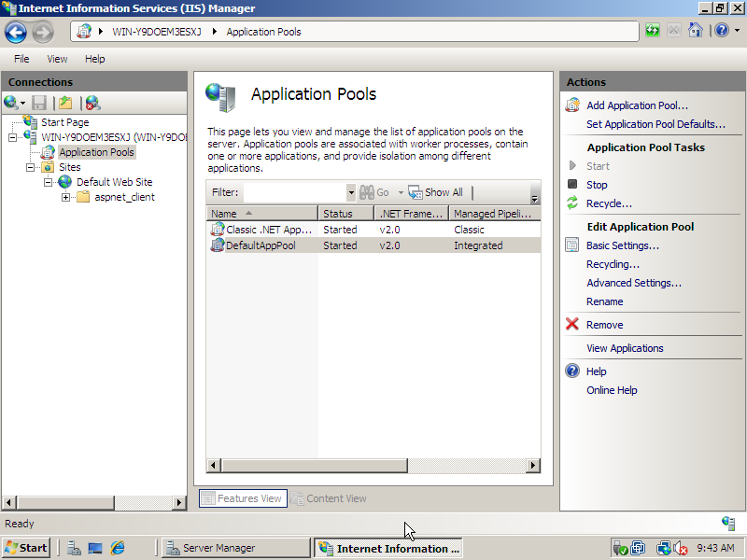747x560 pixels.
Task: Open the Filter combo box dropdown arrow
Action: click(351, 192)
